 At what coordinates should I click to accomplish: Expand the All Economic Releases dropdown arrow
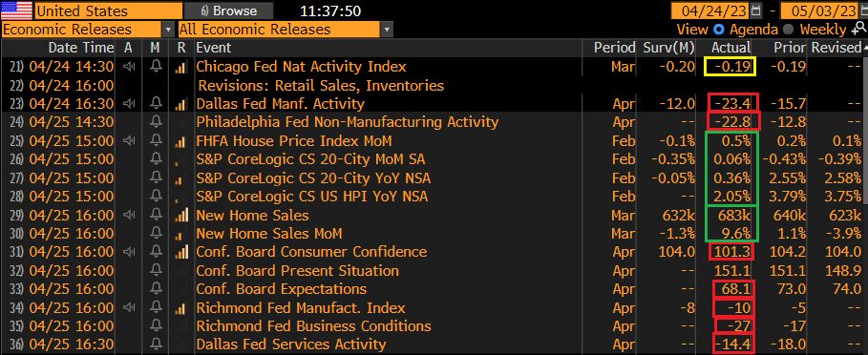pyautogui.click(x=388, y=30)
